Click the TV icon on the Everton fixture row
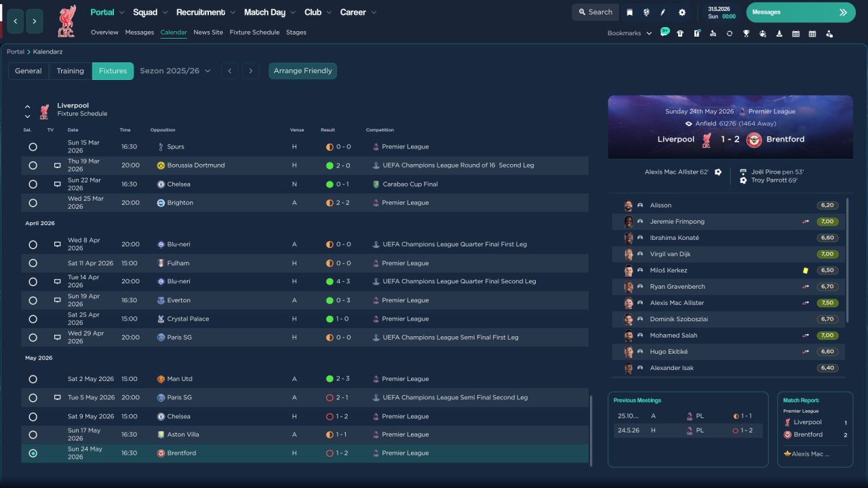Screen dimensions: 868x488 pyautogui.click(x=58, y=300)
